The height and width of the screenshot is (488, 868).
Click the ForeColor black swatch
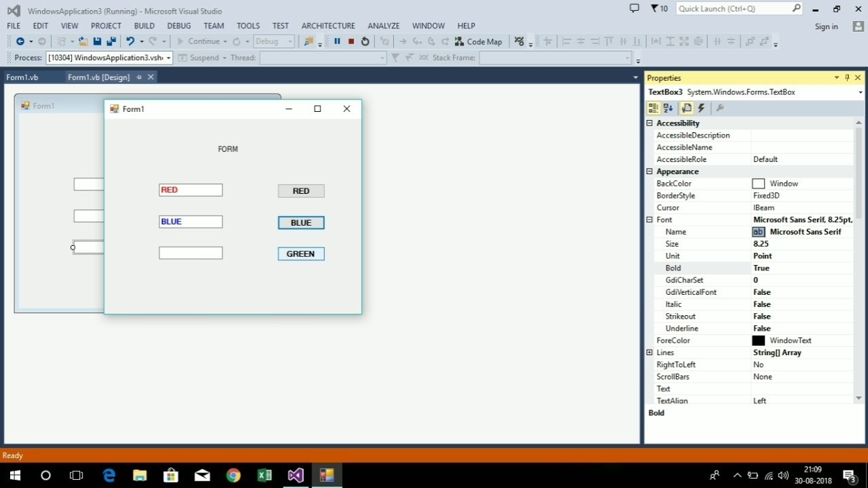click(x=758, y=341)
